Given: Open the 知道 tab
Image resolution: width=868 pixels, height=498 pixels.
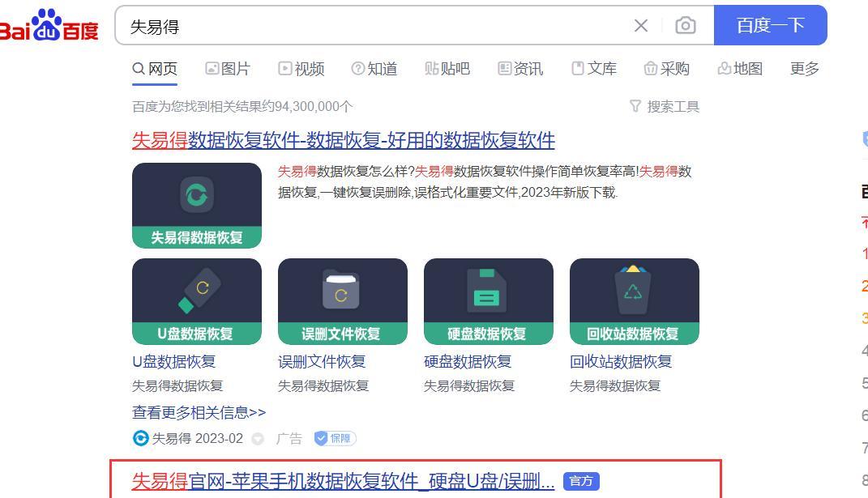Looking at the screenshot, I should [x=374, y=69].
